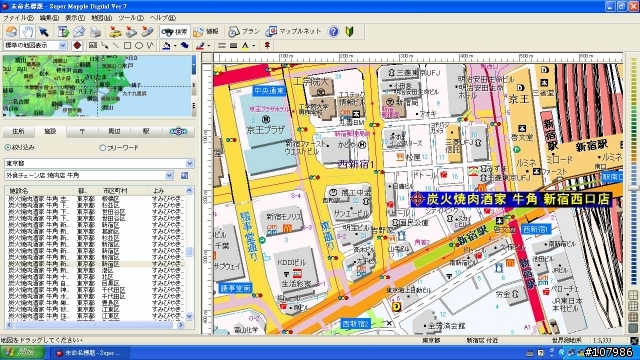Image resolution: width=640 pixels, height=360 pixels.
Task: Open the 東京都 prefecture dropdown
Action: 189,163
